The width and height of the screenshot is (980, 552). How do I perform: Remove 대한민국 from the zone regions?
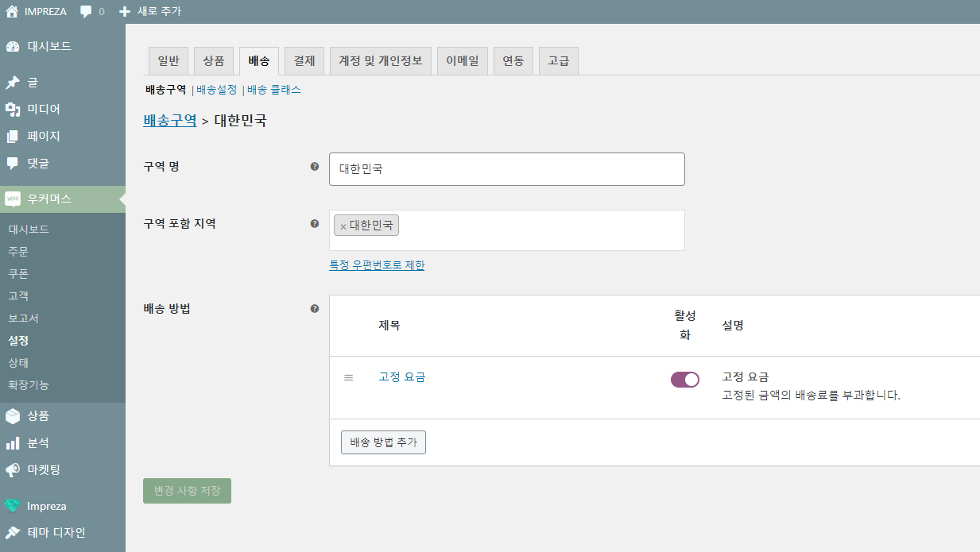[342, 225]
